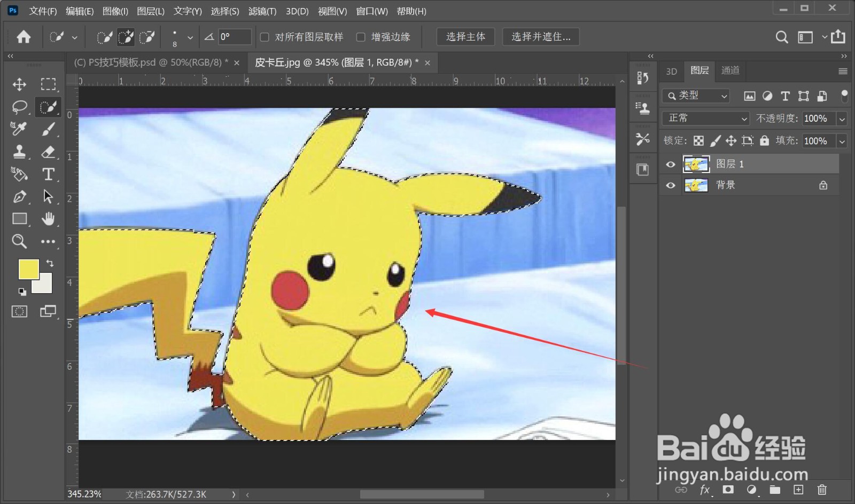Delete layer using trash icon
The image size is (855, 504).
[822, 490]
